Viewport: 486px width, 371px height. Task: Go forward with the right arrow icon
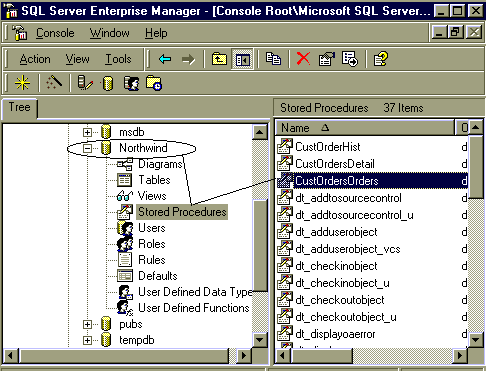click(x=188, y=59)
